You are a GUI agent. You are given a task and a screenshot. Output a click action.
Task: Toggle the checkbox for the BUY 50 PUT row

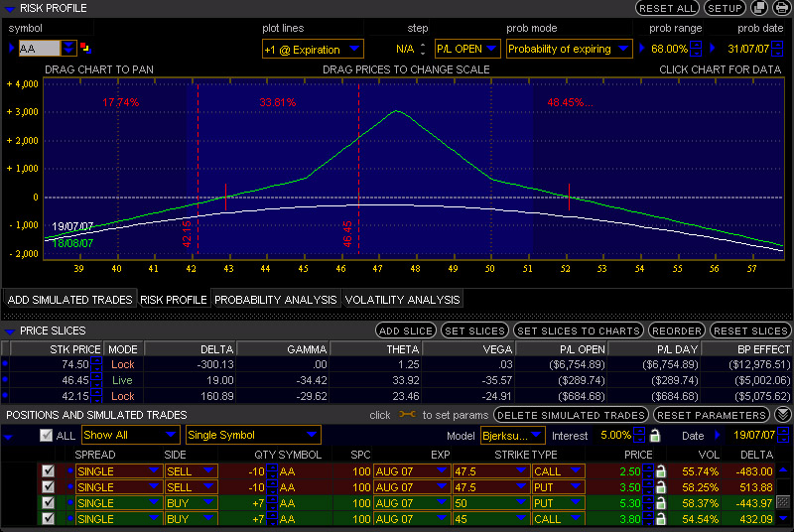47,503
